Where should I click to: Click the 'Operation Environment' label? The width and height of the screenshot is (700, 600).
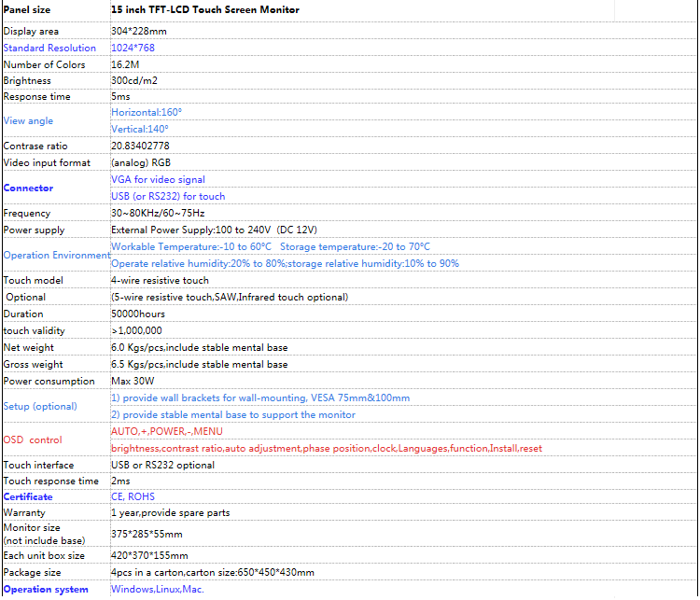(57, 256)
